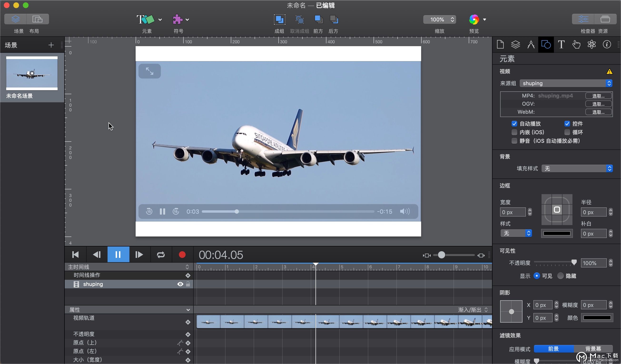Screen dimensions: 621x364
Task: Toggle the Inspector panel button
Action: point(583,19)
